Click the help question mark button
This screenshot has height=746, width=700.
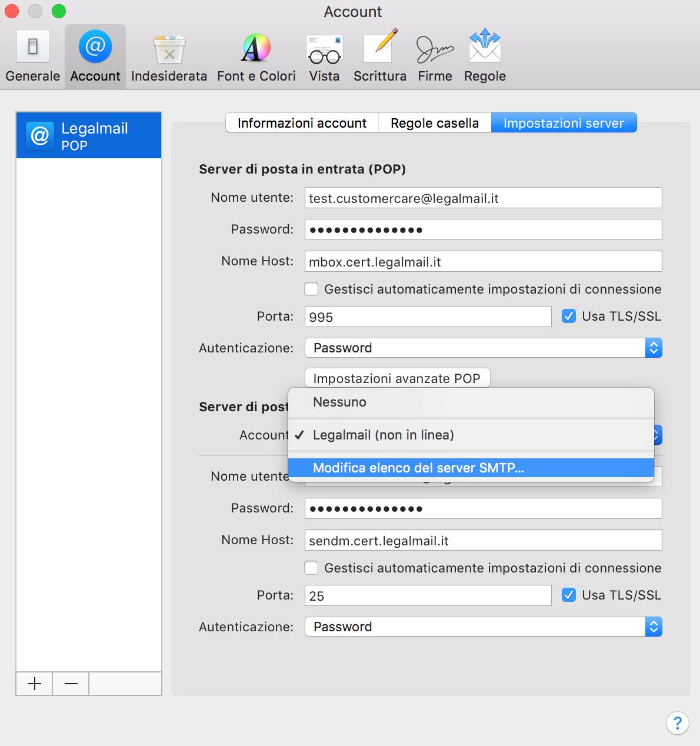coord(677,722)
